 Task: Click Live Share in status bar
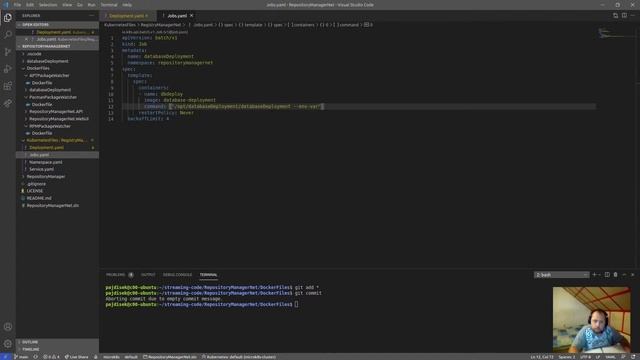click(77, 357)
